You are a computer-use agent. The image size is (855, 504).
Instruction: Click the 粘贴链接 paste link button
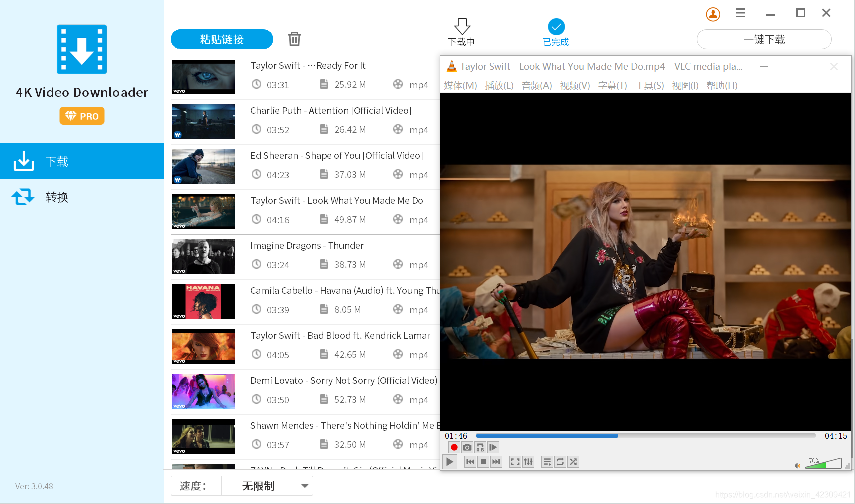[x=222, y=39]
